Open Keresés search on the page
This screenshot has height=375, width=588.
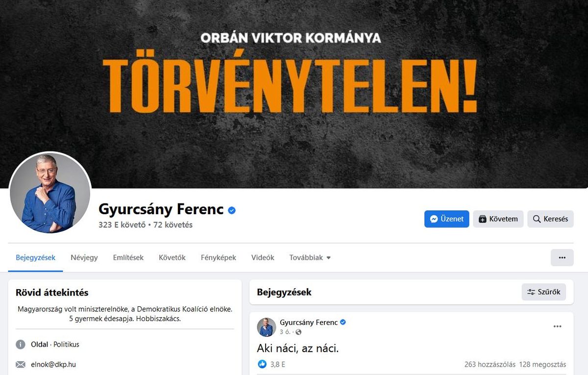(550, 219)
